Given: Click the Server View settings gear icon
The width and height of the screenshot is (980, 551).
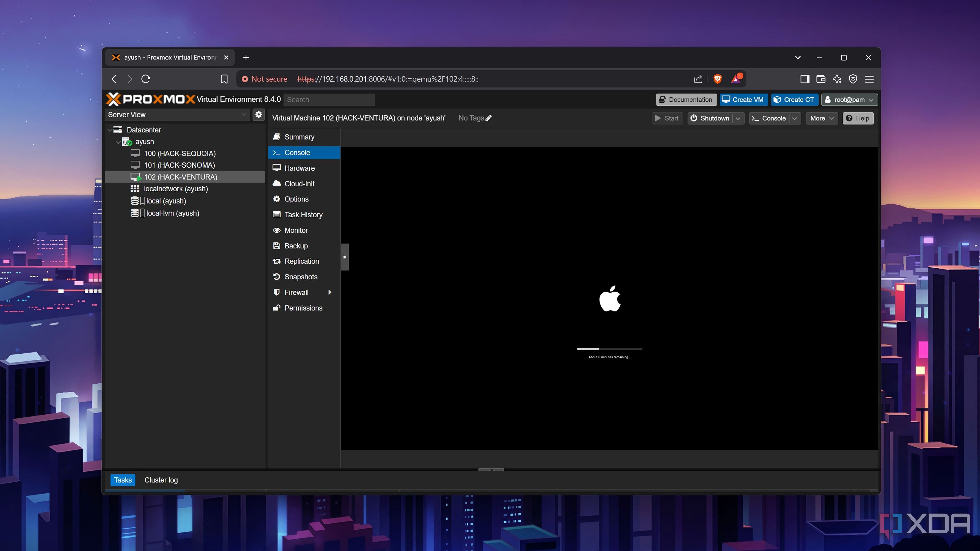Looking at the screenshot, I should 259,115.
